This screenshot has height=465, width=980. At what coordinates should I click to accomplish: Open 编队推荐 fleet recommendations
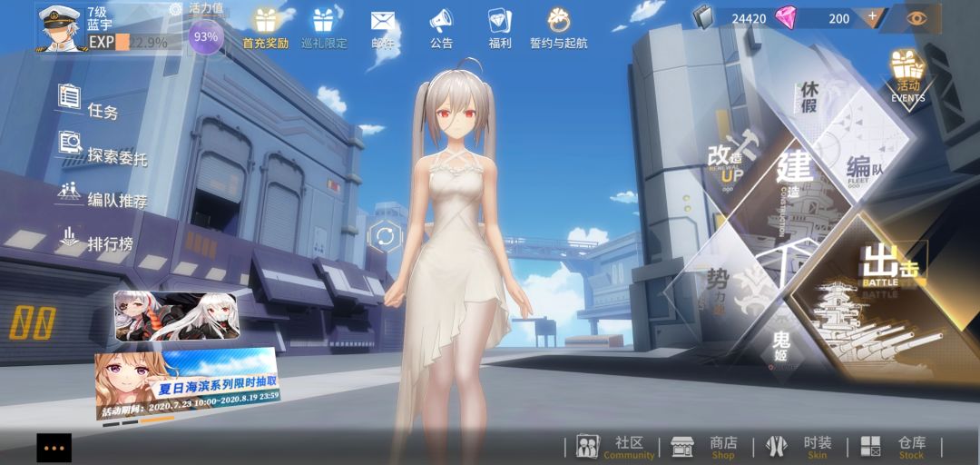(x=103, y=194)
